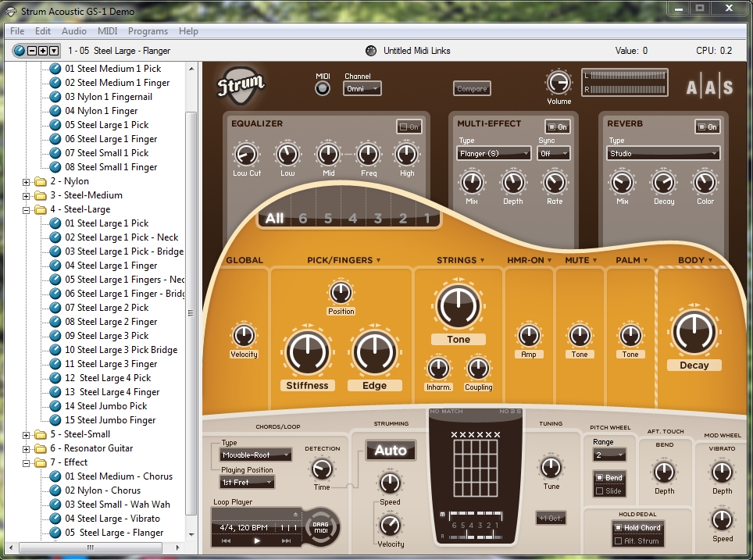Image resolution: width=753 pixels, height=560 pixels.
Task: Click the blue program knob icon in toolbar
Action: (x=19, y=51)
